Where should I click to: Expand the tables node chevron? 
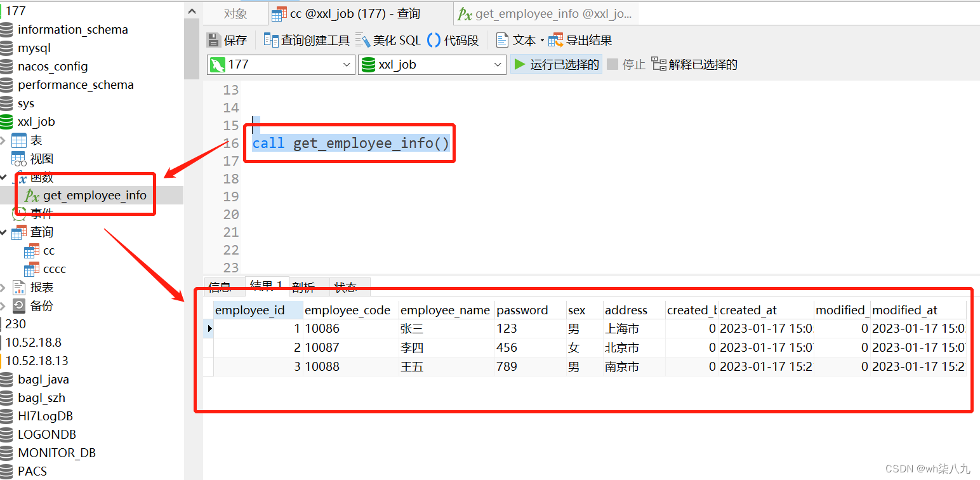pyautogui.click(x=3, y=140)
